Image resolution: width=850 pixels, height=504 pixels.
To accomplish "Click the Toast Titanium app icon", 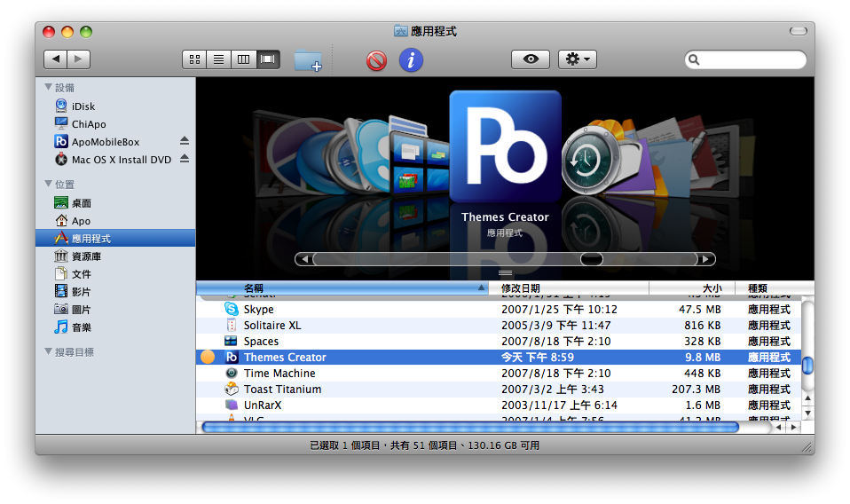I will point(232,389).
